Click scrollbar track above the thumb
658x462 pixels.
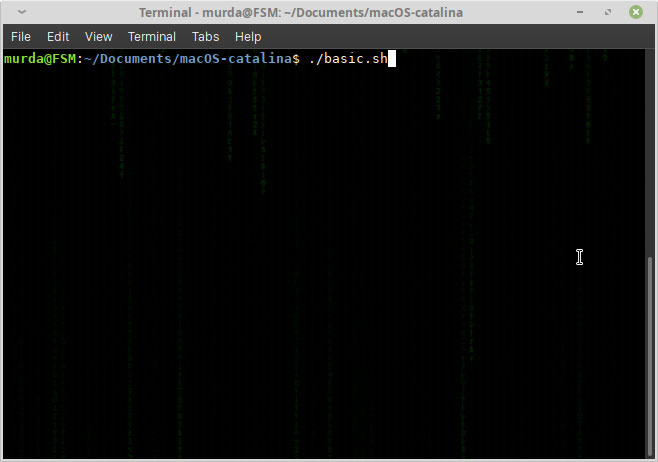(x=652, y=150)
